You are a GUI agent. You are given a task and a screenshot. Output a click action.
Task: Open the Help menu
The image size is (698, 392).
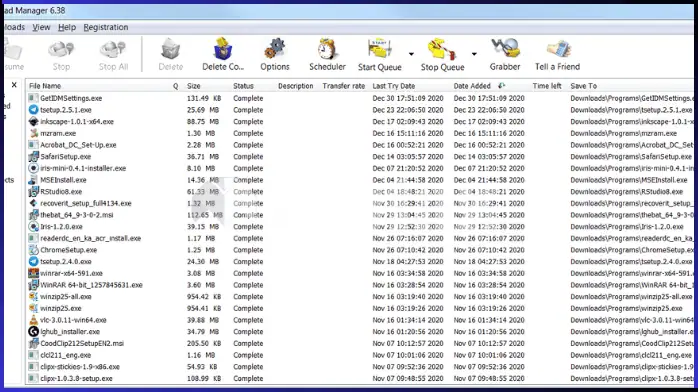click(67, 27)
